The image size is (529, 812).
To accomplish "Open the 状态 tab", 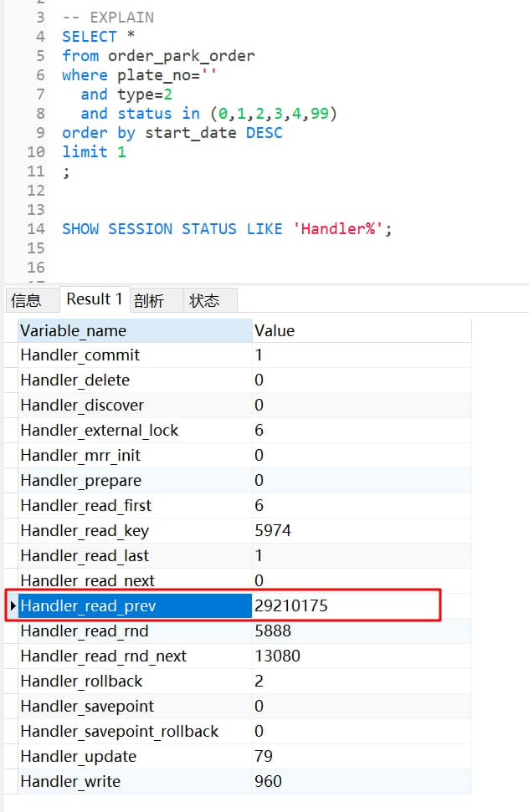I will coord(204,300).
